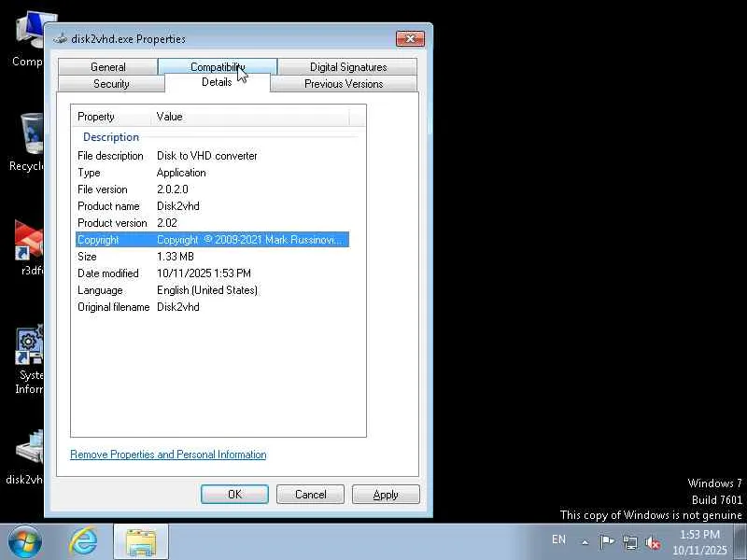This screenshot has height=560, width=747.
Task: Select the Original filename row
Action: coord(212,307)
